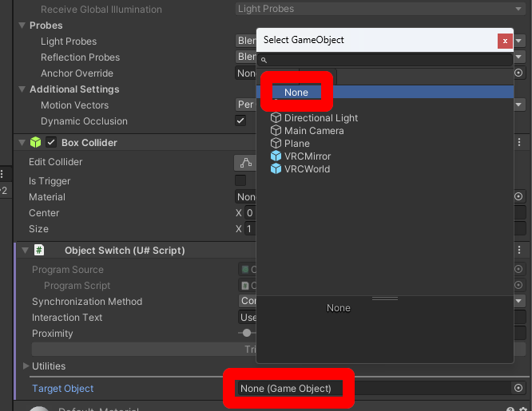Click the Box Collider green cube icon

point(35,142)
